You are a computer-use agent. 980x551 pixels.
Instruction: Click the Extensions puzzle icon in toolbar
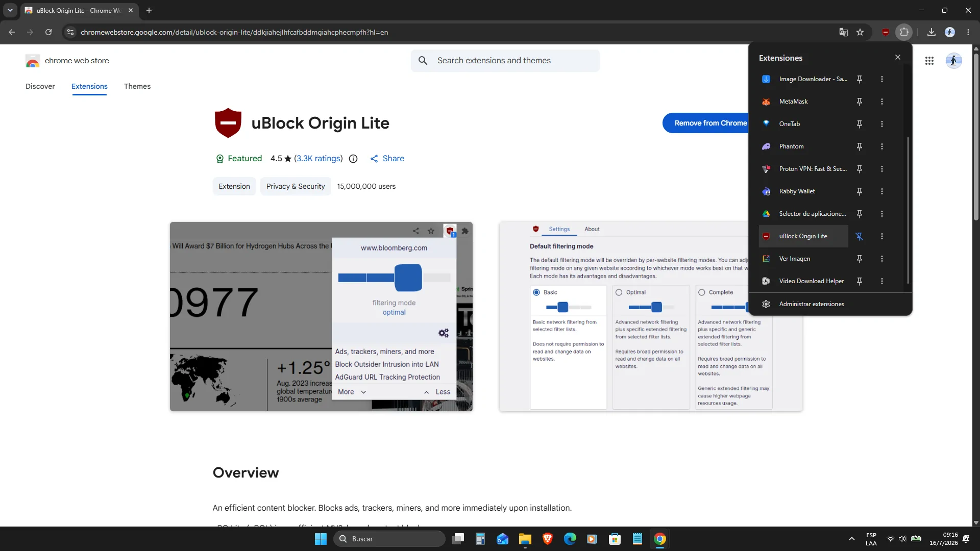click(x=904, y=32)
